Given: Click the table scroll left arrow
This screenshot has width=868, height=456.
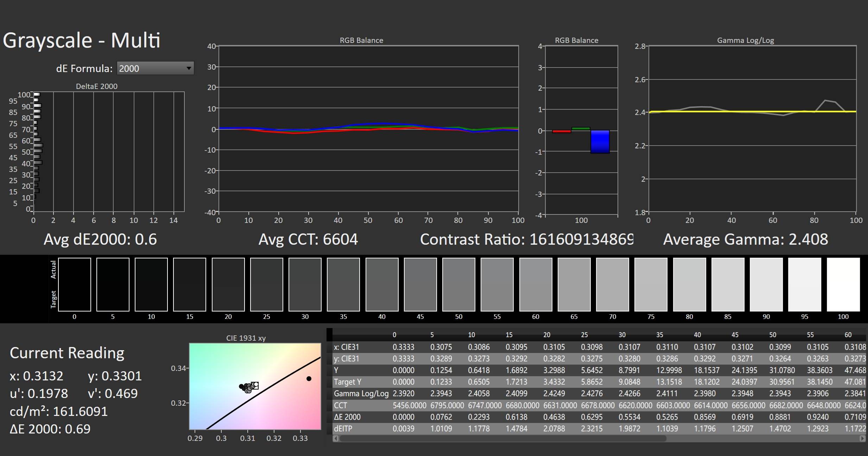Looking at the screenshot, I should pos(336,438).
